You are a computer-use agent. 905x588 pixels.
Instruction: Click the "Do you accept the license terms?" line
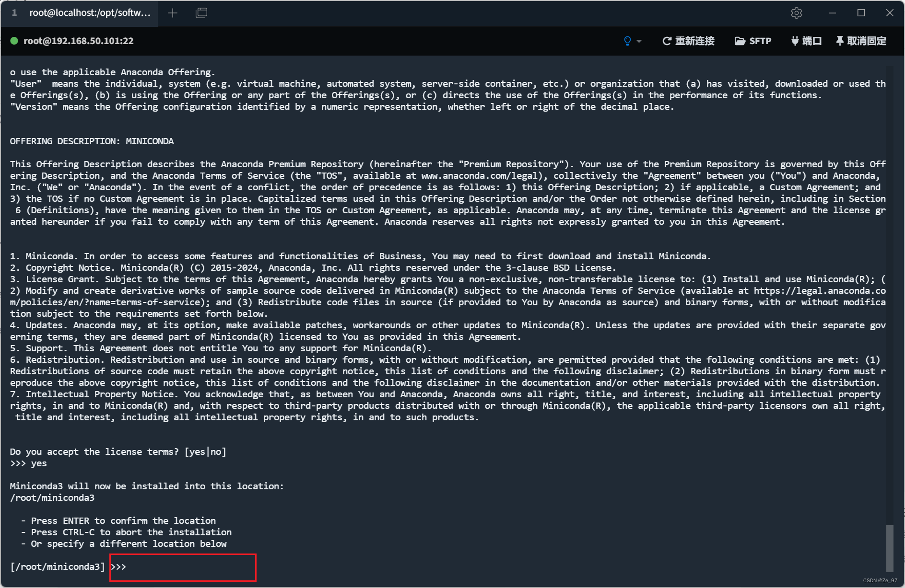click(x=118, y=452)
